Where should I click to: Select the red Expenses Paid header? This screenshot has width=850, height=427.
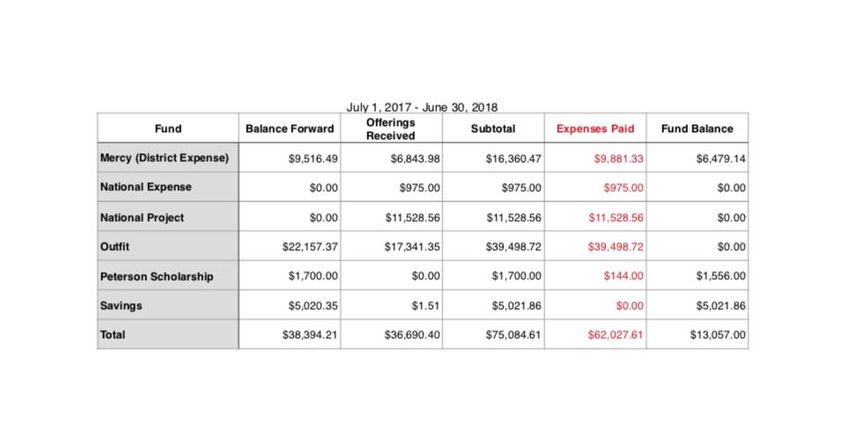click(x=595, y=128)
